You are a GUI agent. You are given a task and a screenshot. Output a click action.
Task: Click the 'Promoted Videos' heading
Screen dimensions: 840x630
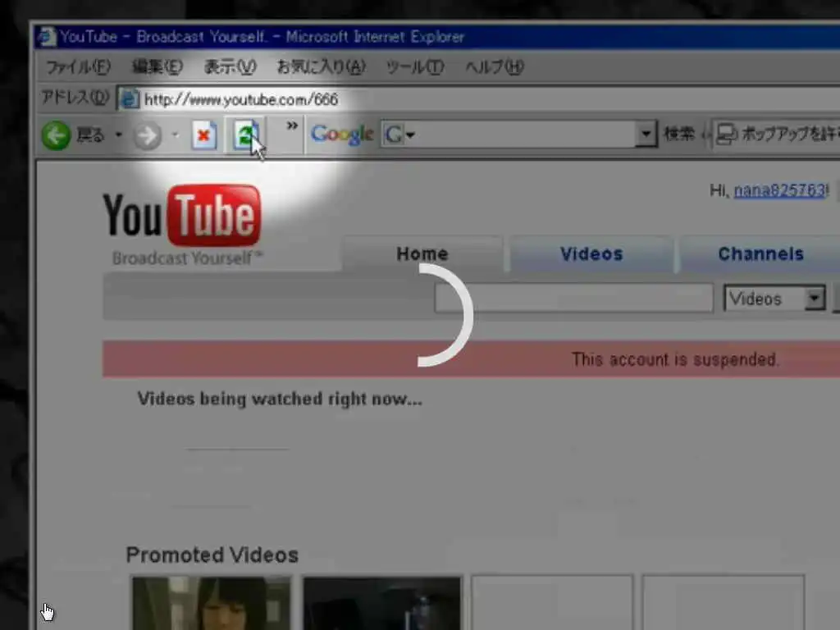[x=212, y=555]
